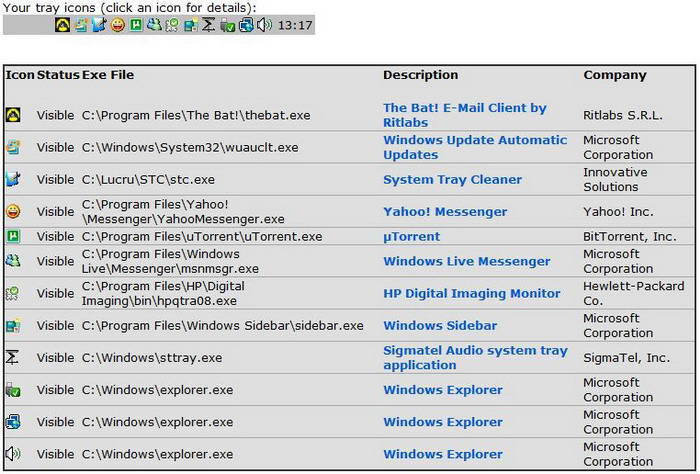The image size is (700, 474).
Task: Click the network globe icon in the tray strip
Action: point(246,25)
